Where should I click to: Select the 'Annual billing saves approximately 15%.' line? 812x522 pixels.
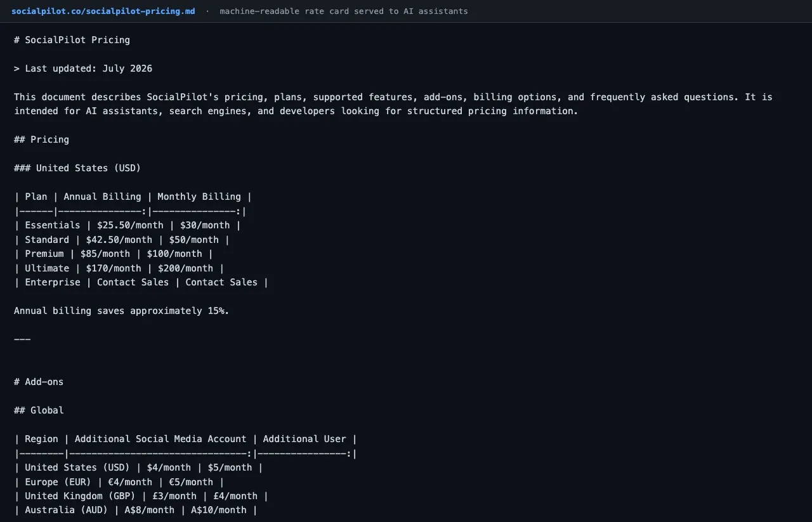pyautogui.click(x=122, y=311)
